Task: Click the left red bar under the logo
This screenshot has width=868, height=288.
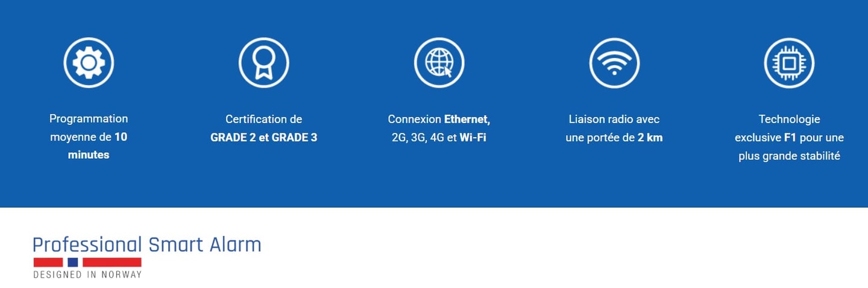Action: click(48, 262)
